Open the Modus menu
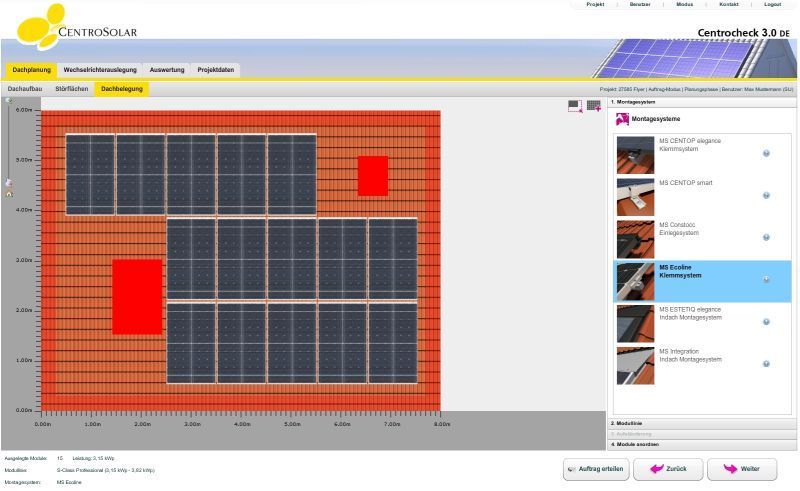The width and height of the screenshot is (800, 491). [685, 4]
